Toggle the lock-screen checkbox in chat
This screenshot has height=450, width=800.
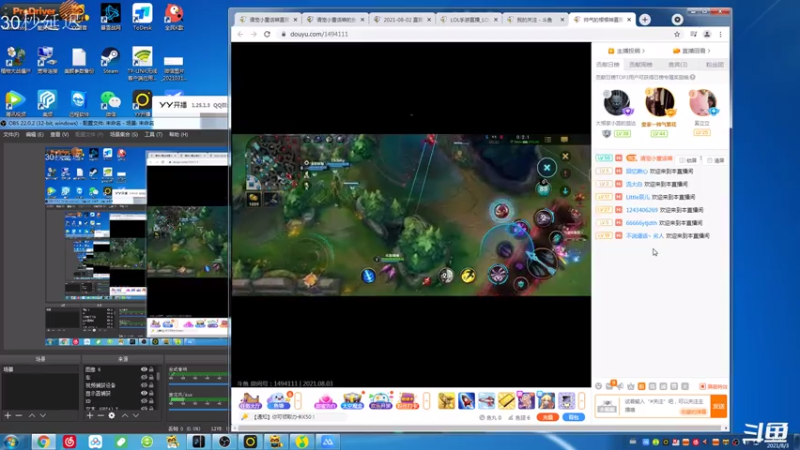coord(682,160)
